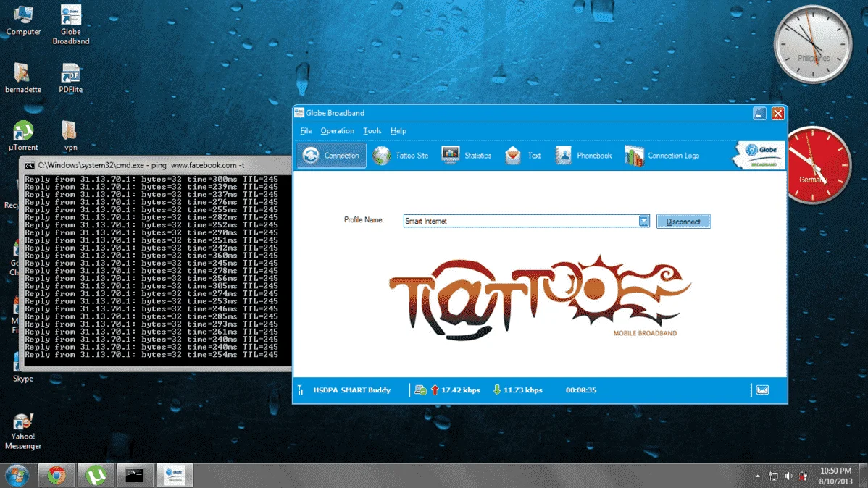Open the Connection Logs tab

click(x=662, y=156)
